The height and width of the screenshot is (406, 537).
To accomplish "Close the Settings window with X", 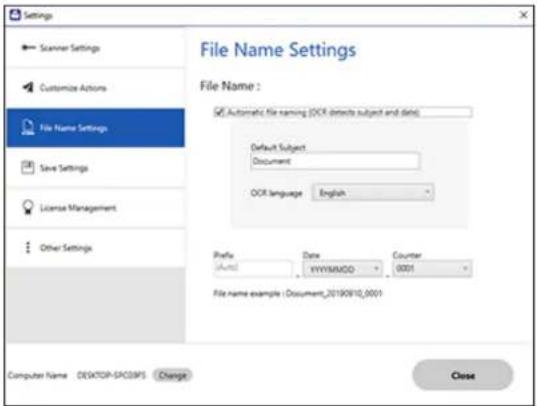I will tap(524, 15).
